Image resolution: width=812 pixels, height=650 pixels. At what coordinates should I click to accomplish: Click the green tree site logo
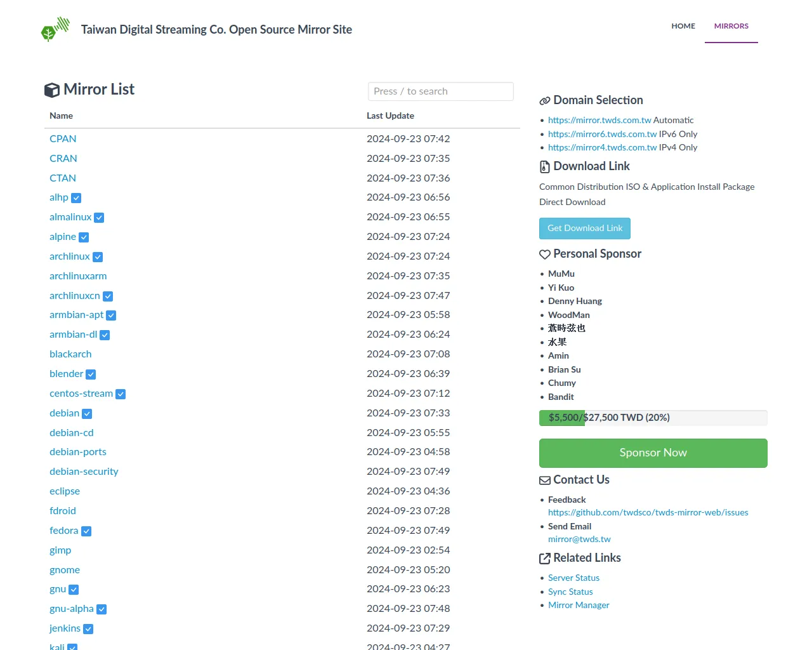tap(55, 29)
